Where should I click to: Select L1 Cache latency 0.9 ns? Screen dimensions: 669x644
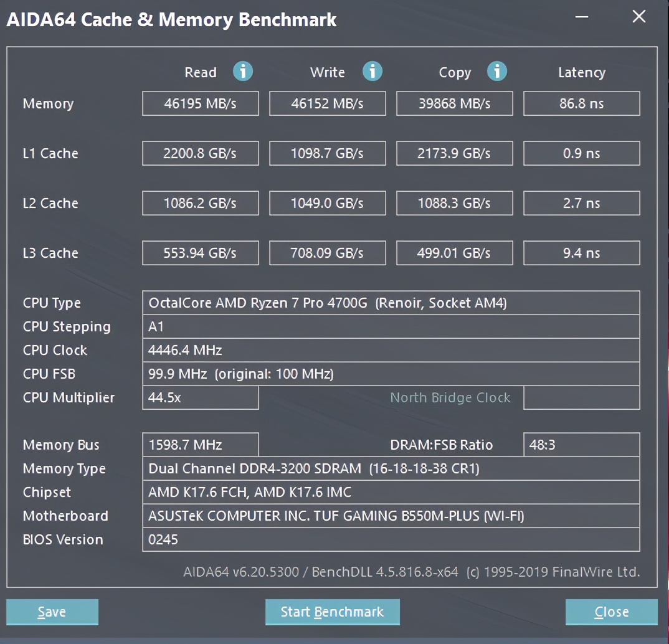point(582,153)
